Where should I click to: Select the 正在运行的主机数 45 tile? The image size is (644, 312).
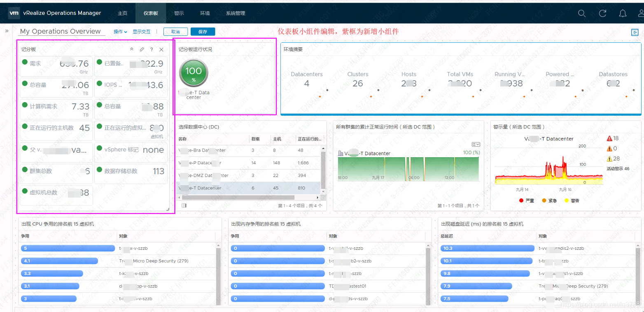(x=56, y=130)
